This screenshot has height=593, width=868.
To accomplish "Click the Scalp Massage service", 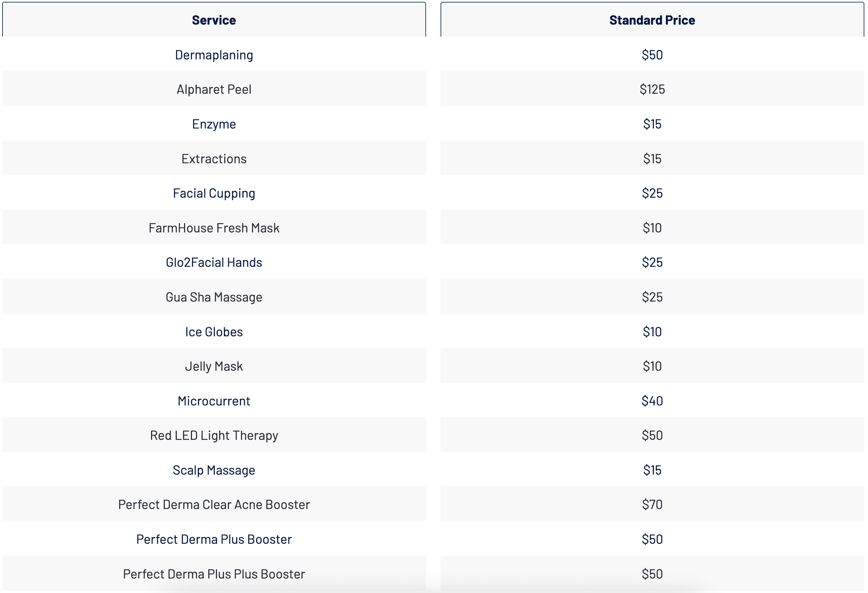I will tap(214, 470).
